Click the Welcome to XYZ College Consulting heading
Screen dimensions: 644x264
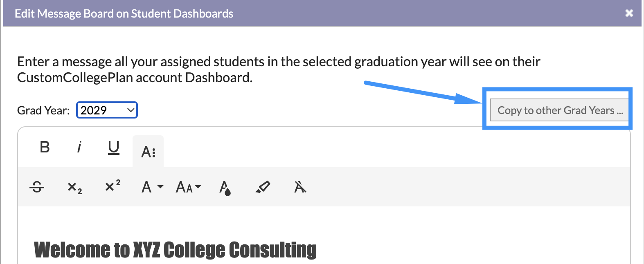[x=175, y=250]
